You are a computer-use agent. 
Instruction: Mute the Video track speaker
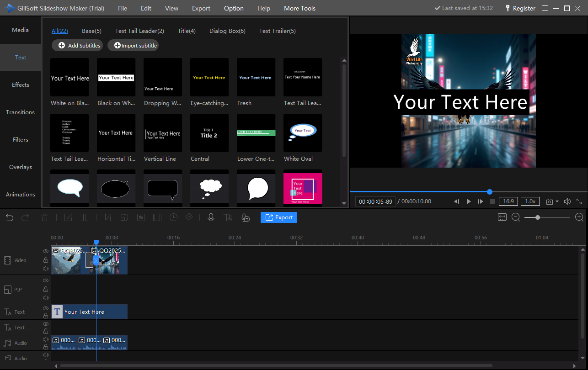coord(46,269)
